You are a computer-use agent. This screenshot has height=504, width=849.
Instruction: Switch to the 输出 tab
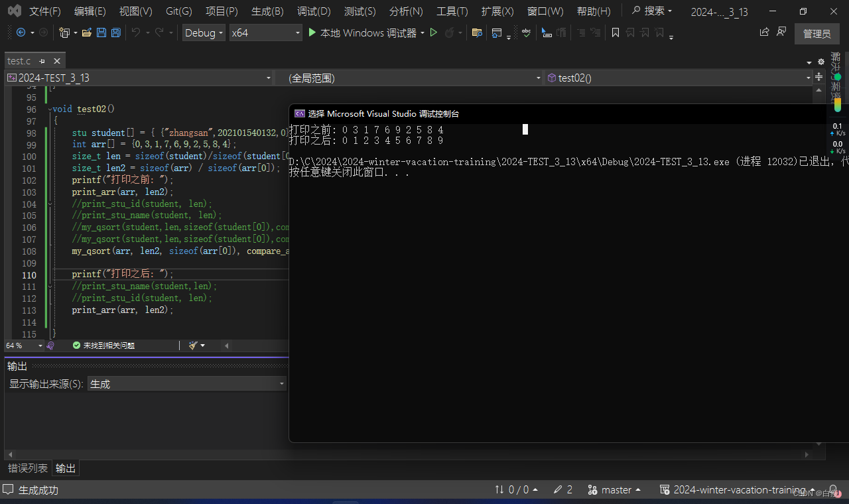(x=66, y=468)
